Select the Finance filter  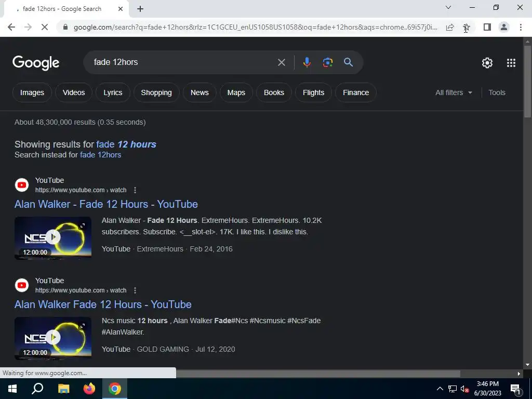(356, 92)
